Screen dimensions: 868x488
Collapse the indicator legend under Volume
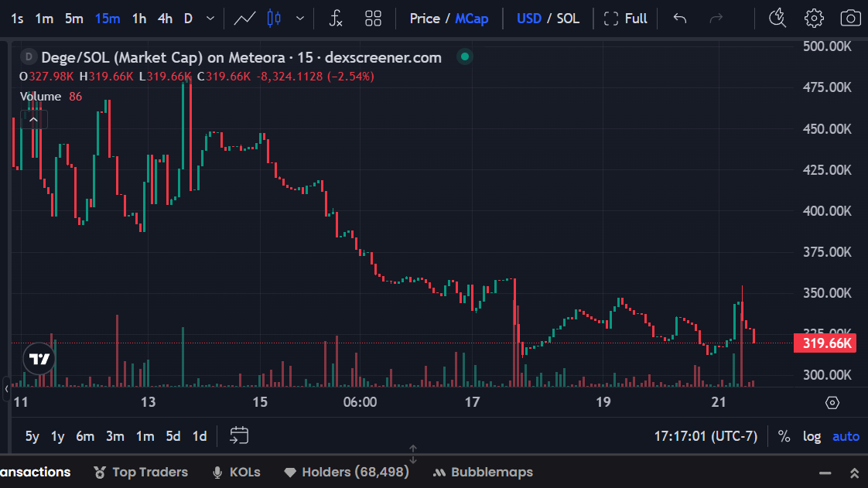point(34,119)
